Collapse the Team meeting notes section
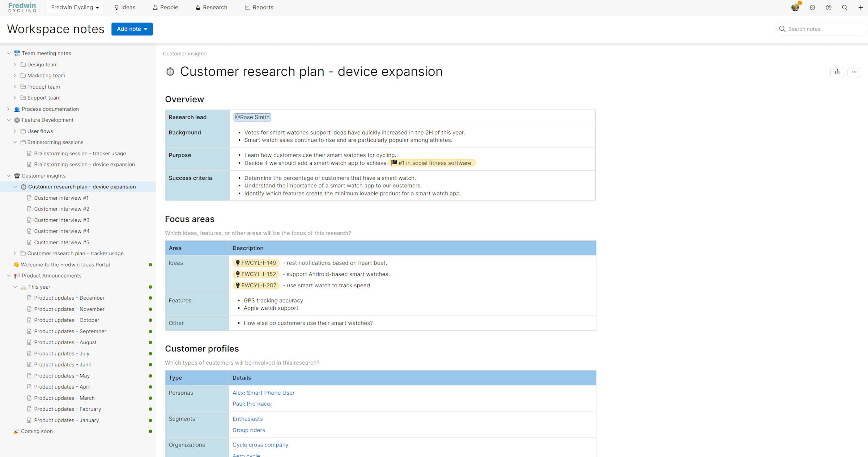Viewport: 868px width, 457px height. point(8,53)
